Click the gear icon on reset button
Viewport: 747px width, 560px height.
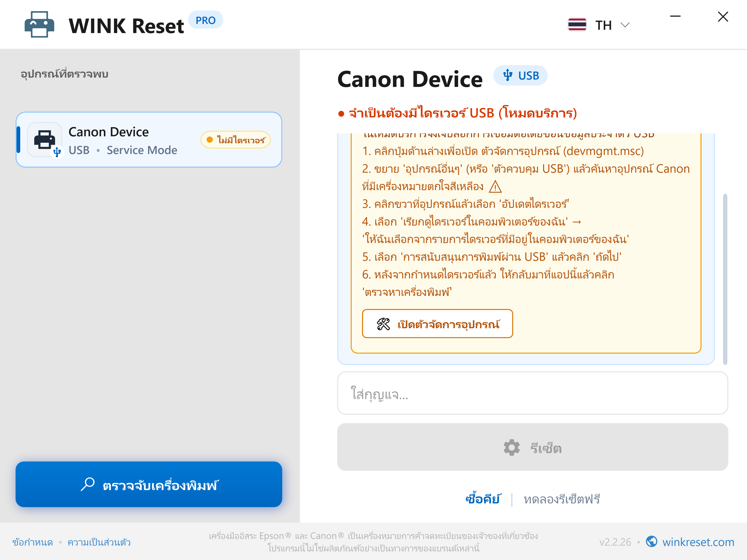[x=512, y=448]
